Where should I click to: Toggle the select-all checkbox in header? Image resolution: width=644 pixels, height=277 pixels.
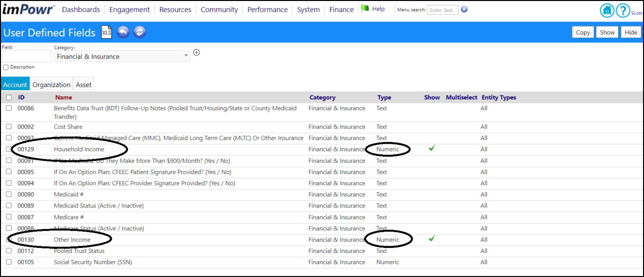tap(9, 98)
